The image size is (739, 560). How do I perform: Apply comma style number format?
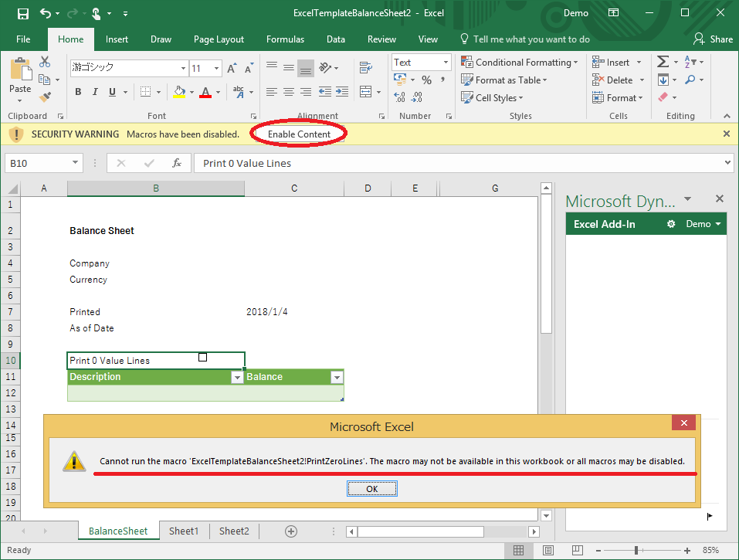point(442,80)
